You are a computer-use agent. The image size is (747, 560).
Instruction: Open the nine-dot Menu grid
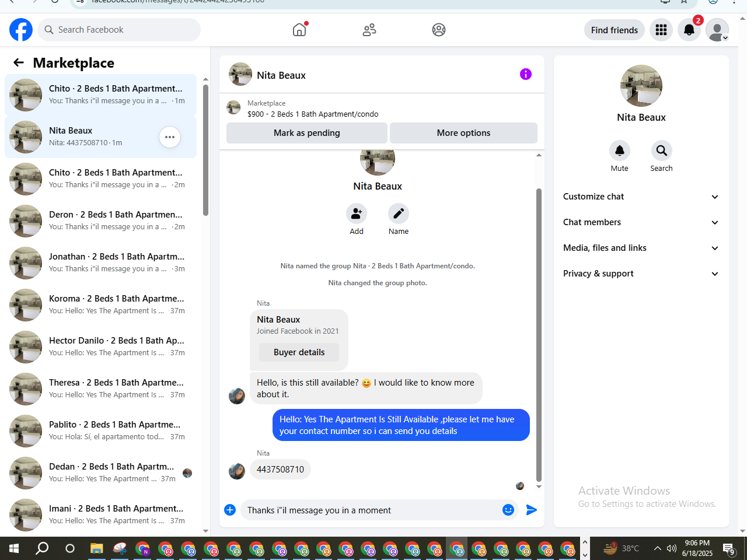tap(661, 30)
